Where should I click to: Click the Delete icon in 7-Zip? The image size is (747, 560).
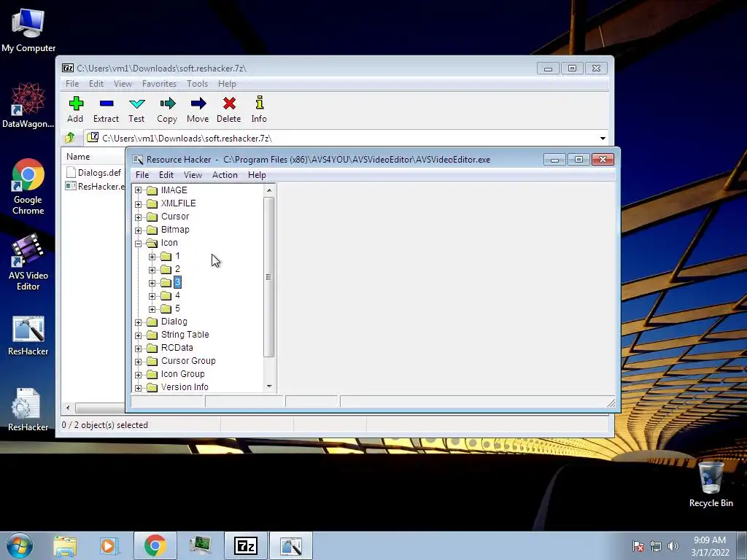tap(228, 109)
